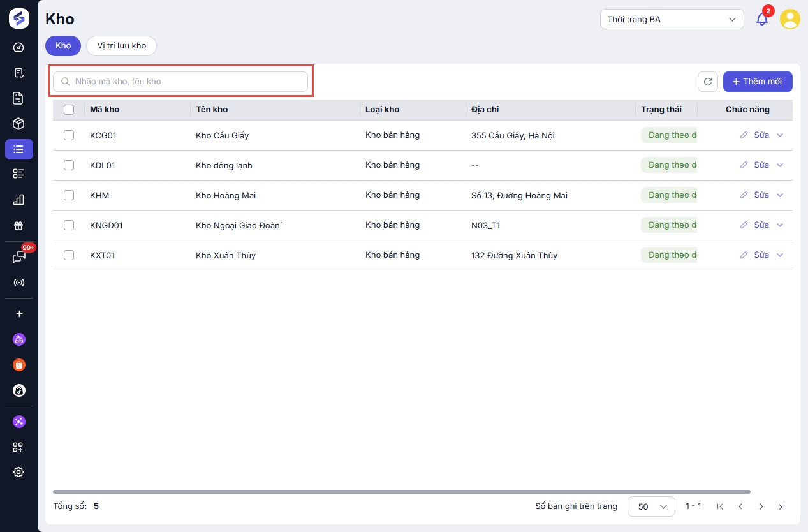Image resolution: width=808 pixels, height=532 pixels.
Task: Switch to the Vị trí lưu kho tab
Action: tap(121, 46)
